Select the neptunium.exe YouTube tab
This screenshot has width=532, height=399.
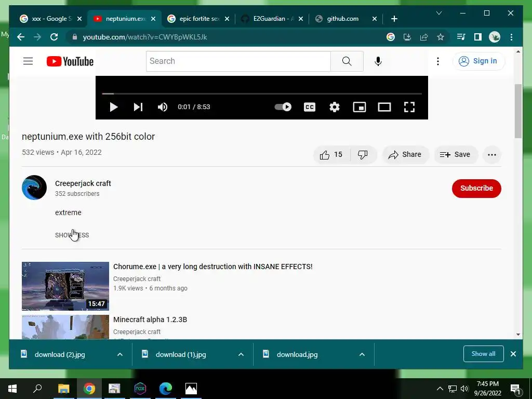tap(124, 19)
